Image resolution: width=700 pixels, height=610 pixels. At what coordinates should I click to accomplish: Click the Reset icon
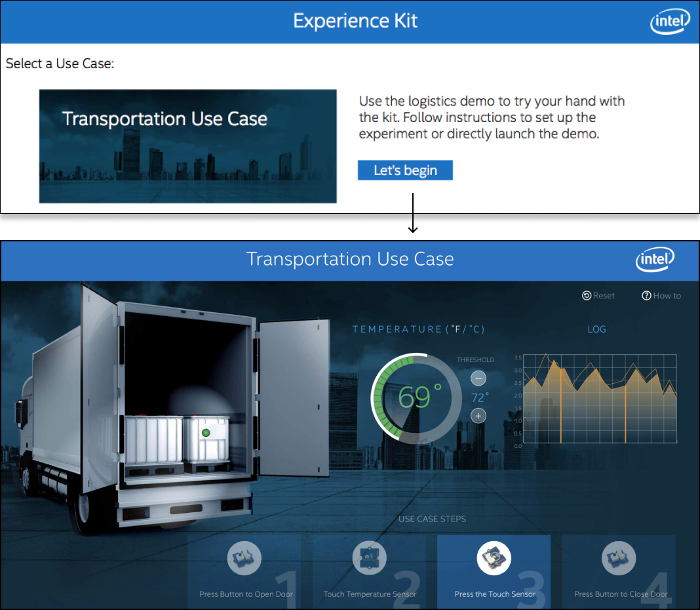[x=585, y=295]
